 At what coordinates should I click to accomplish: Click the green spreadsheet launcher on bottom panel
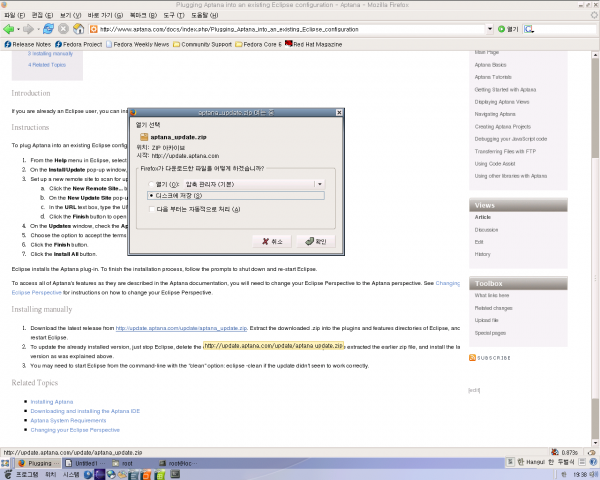click(160, 475)
